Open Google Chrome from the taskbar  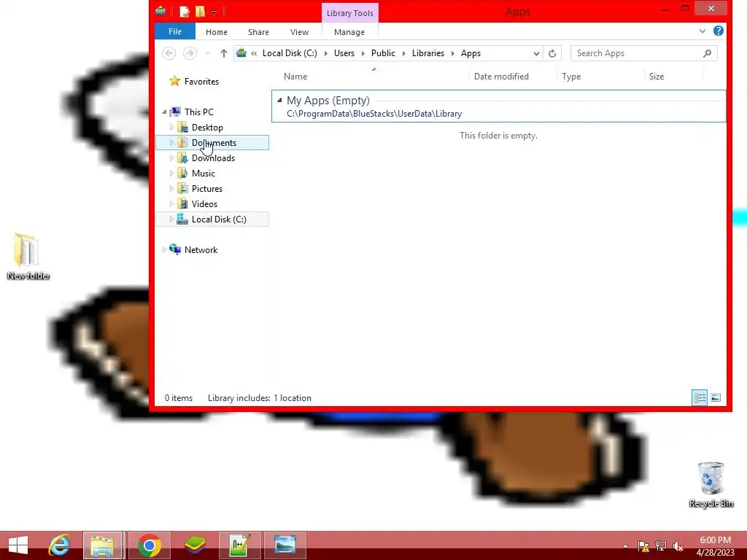pos(149,545)
